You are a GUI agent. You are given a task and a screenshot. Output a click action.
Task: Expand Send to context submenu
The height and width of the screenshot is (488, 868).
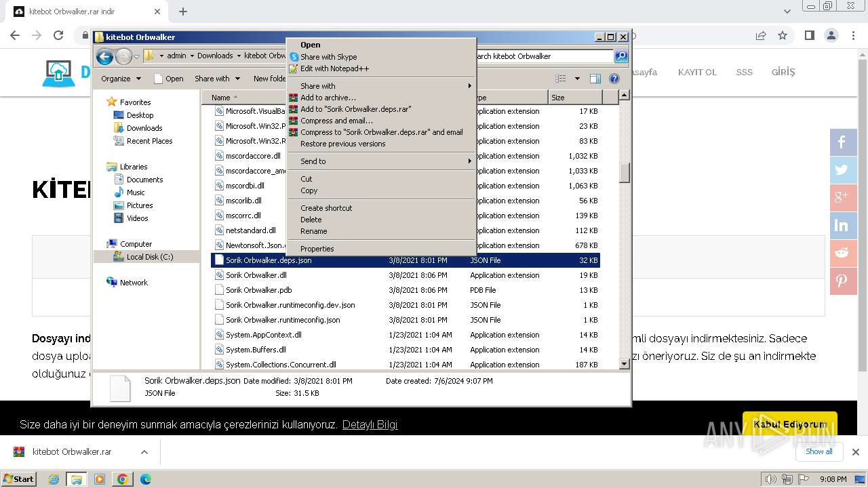coord(380,161)
